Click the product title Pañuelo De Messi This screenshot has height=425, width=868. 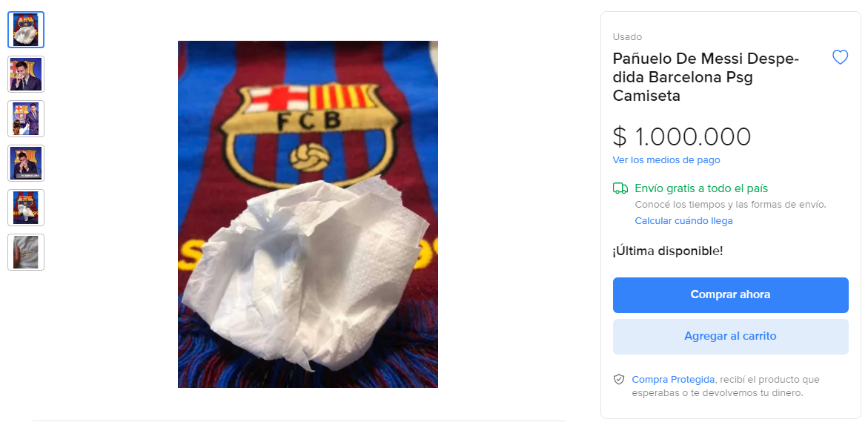704,77
